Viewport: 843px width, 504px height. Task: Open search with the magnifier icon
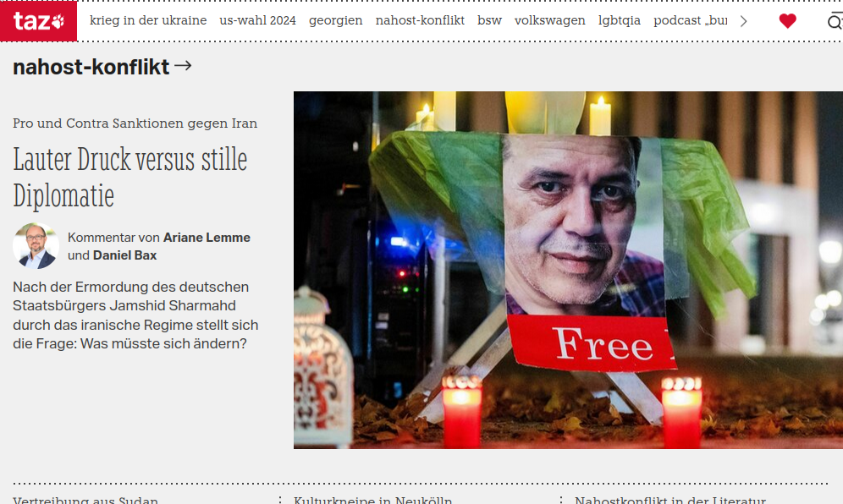click(x=835, y=21)
